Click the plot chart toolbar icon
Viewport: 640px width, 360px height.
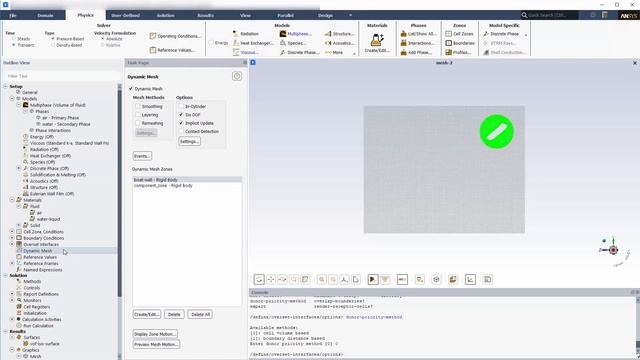click(470, 279)
